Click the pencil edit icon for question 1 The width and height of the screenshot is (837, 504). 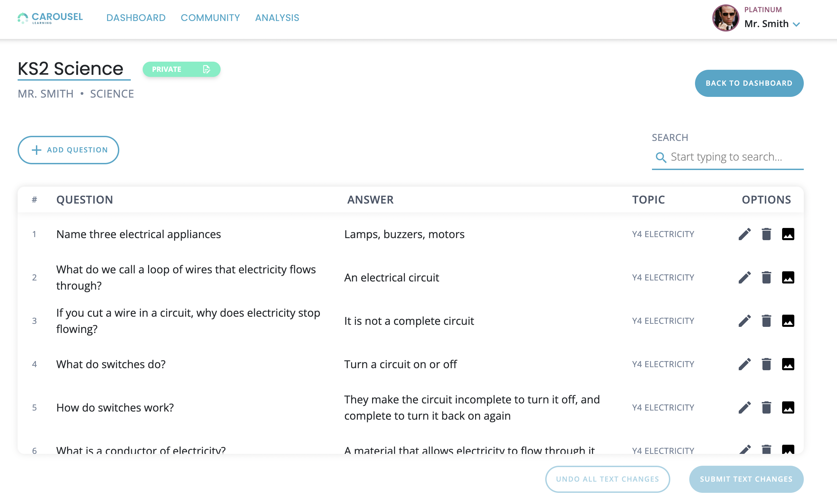(744, 234)
